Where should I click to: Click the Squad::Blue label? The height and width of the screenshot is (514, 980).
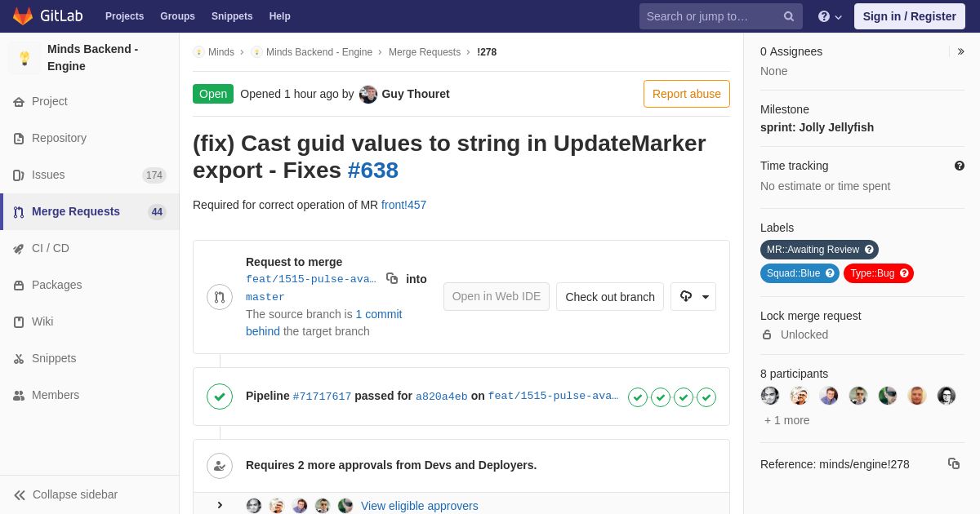pyautogui.click(x=800, y=273)
